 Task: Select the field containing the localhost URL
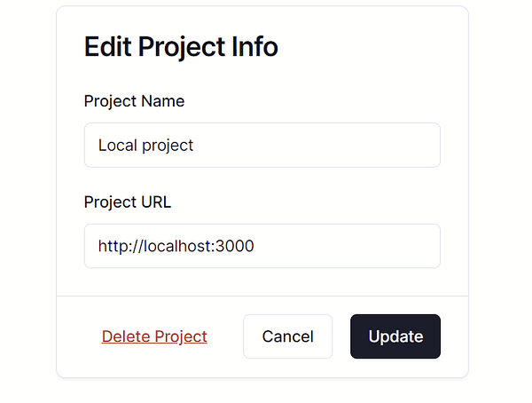[x=262, y=246]
